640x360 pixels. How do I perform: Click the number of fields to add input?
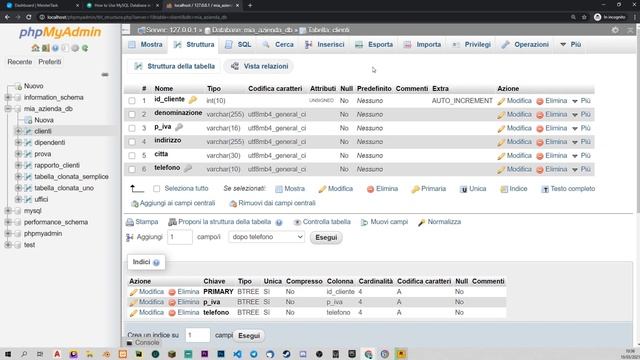pyautogui.click(x=180, y=237)
